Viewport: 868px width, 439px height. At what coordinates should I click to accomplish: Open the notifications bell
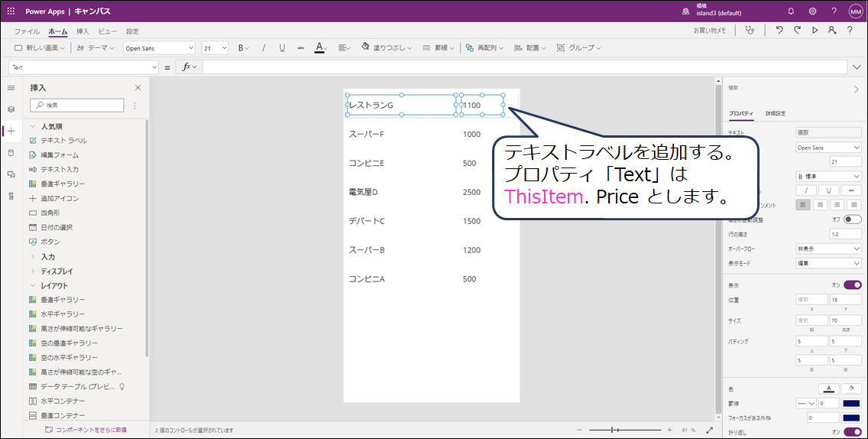pos(791,11)
